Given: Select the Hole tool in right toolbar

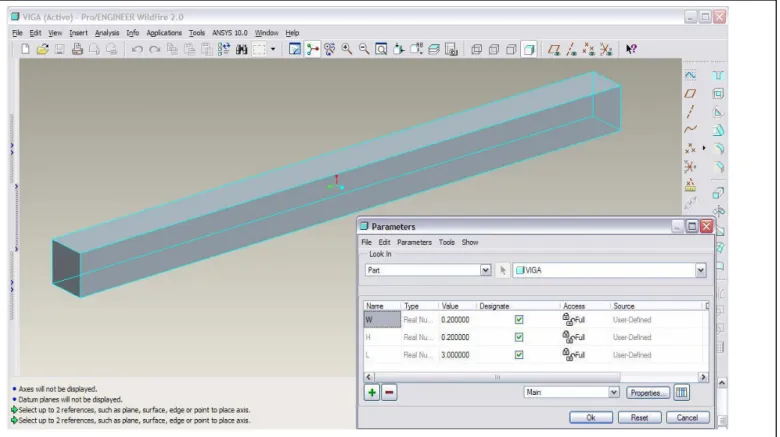Looking at the screenshot, I should tap(718, 76).
